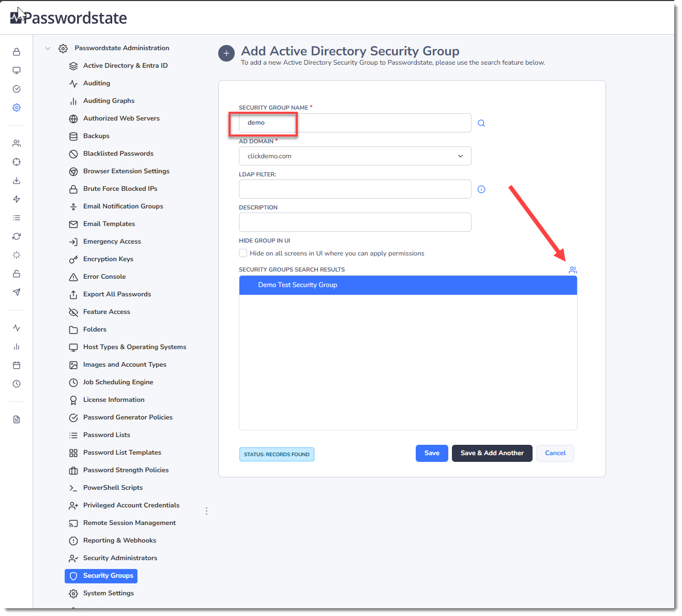This screenshot has width=682, height=616.
Task: Click the clock icon in the left icon rail
Action: pyautogui.click(x=17, y=384)
